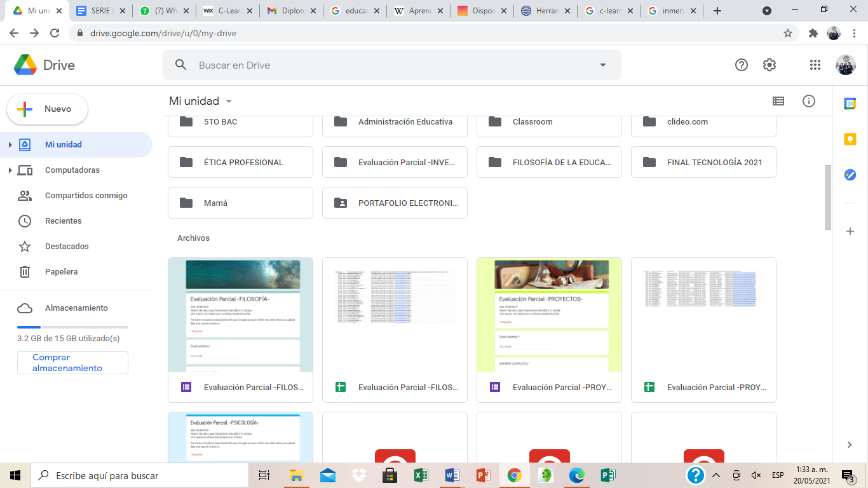Screen dimensions: 868x488
Task: Open ÉTICA PROFESIONAL folder
Action: 241,162
